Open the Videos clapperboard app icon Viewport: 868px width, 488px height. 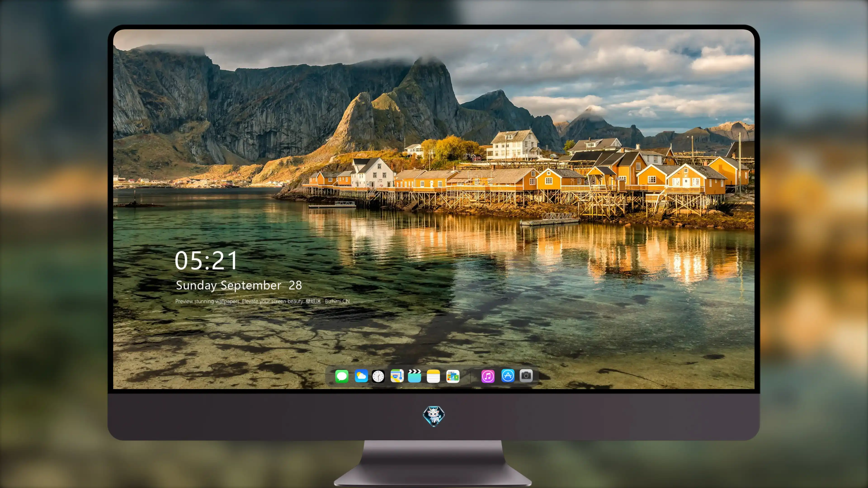click(x=415, y=376)
